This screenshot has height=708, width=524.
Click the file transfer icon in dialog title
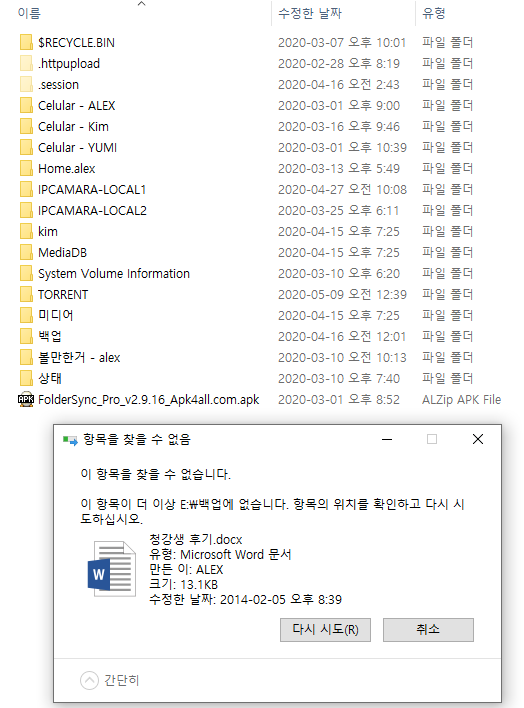[70, 440]
